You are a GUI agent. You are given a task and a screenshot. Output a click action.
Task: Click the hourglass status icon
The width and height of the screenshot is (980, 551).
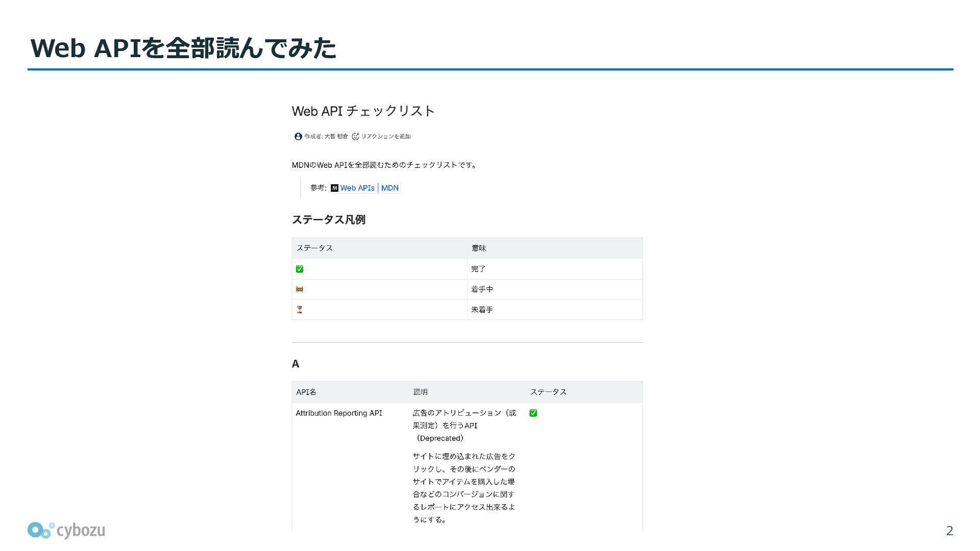pyautogui.click(x=300, y=310)
